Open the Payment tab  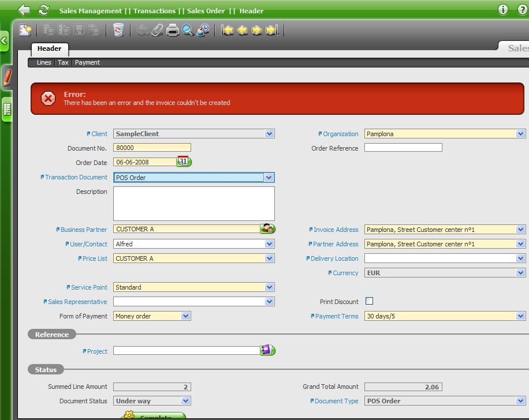[87, 62]
